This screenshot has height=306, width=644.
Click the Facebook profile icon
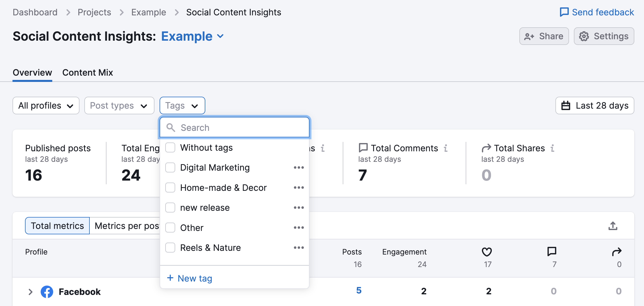coord(47,291)
